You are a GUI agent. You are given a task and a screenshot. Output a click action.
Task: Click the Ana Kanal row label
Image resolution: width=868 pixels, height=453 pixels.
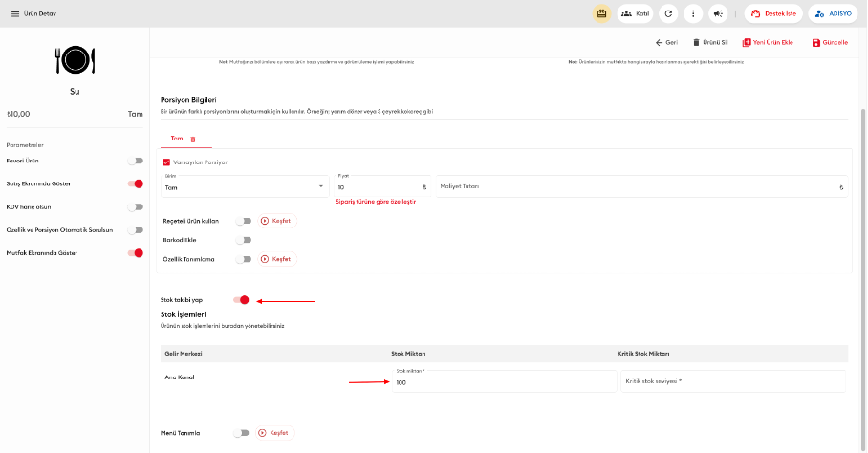(x=180, y=377)
